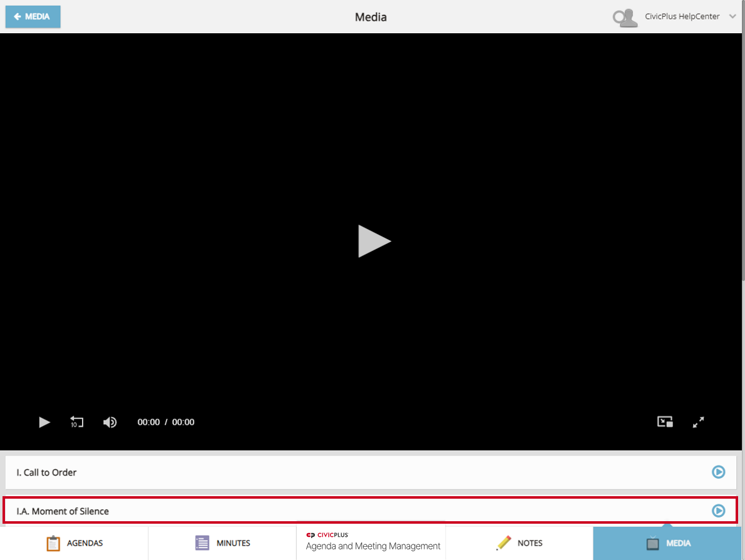Viewport: 745px width, 560px height.
Task: Start video with large center play button
Action: (x=374, y=242)
